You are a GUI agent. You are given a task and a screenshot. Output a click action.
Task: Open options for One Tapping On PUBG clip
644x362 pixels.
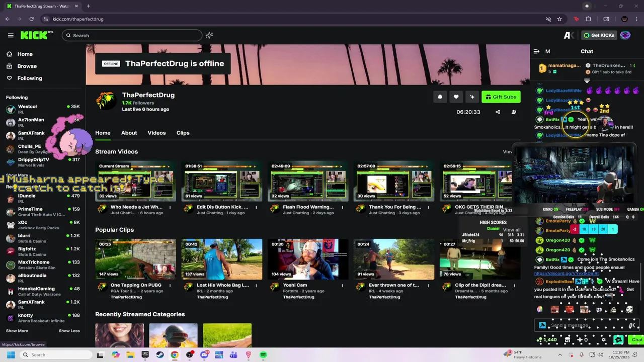point(170,285)
